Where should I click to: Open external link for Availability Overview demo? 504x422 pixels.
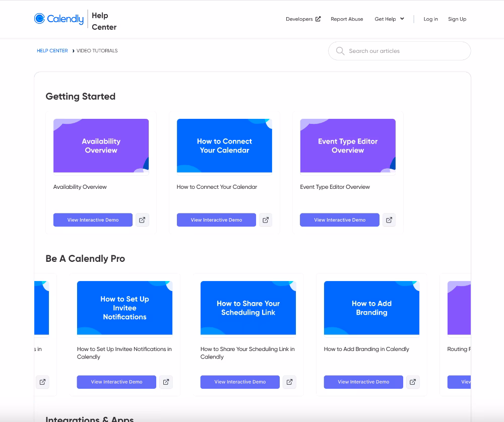142,220
